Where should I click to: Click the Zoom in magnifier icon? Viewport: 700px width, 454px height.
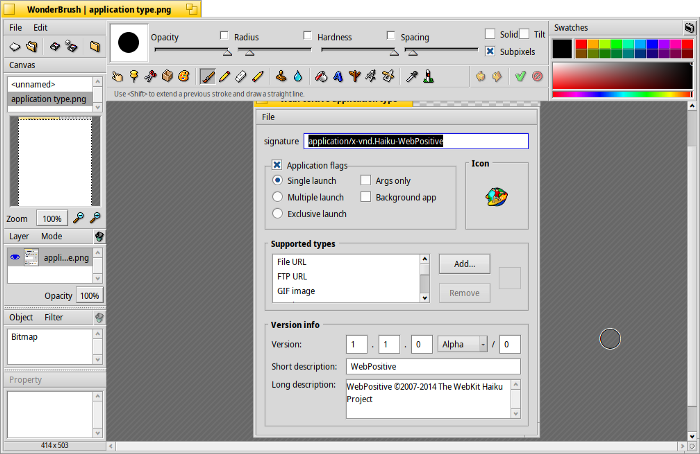(79, 218)
